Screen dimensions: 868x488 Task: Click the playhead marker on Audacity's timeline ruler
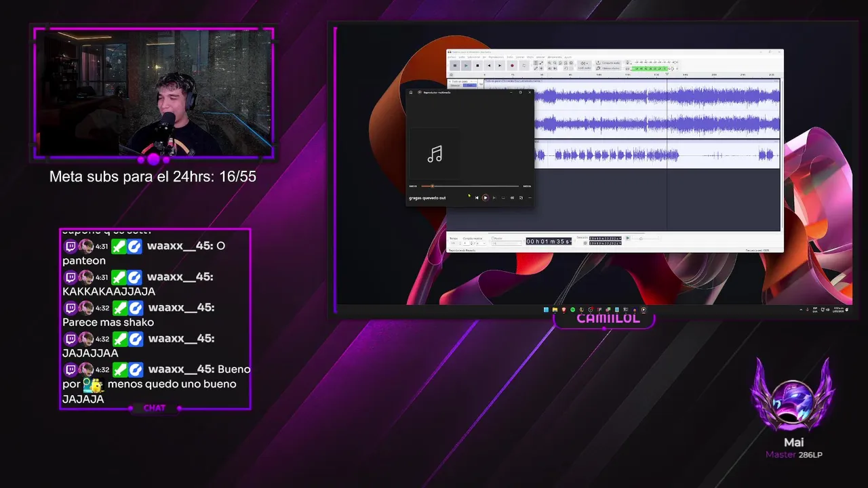point(667,74)
